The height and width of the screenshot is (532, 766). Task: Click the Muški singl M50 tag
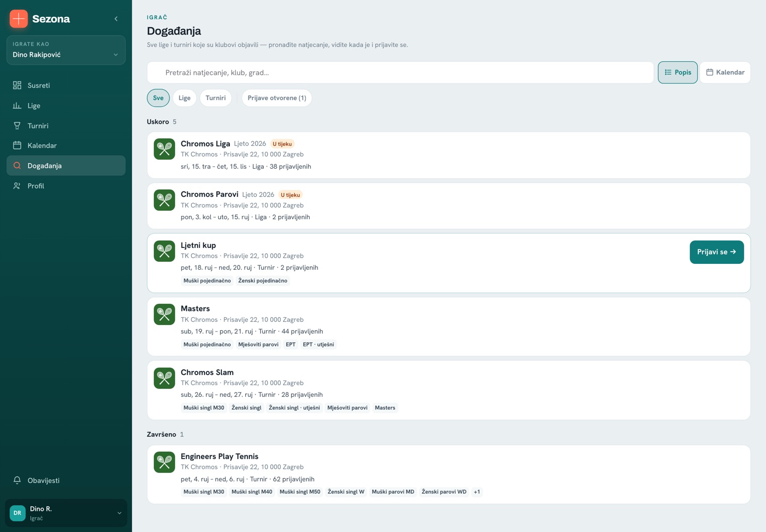[x=300, y=492]
